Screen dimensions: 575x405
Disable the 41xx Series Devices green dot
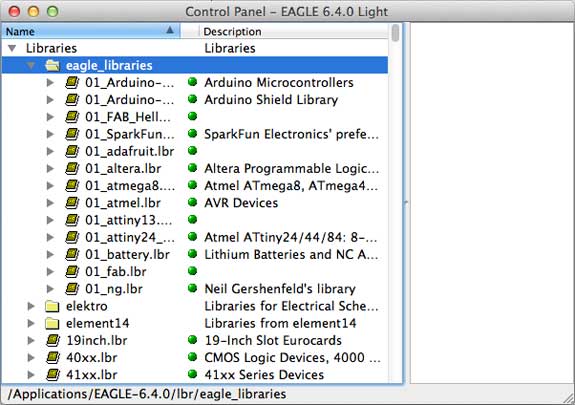[193, 374]
